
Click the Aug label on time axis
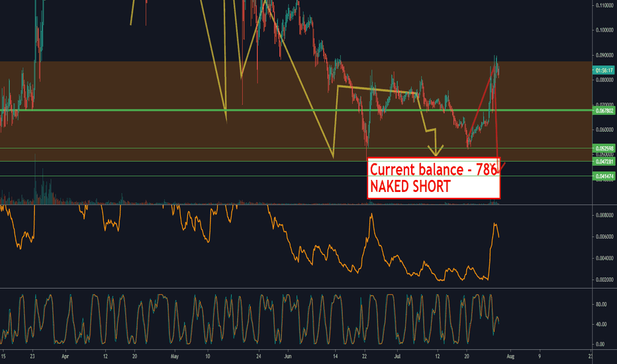[510, 357]
